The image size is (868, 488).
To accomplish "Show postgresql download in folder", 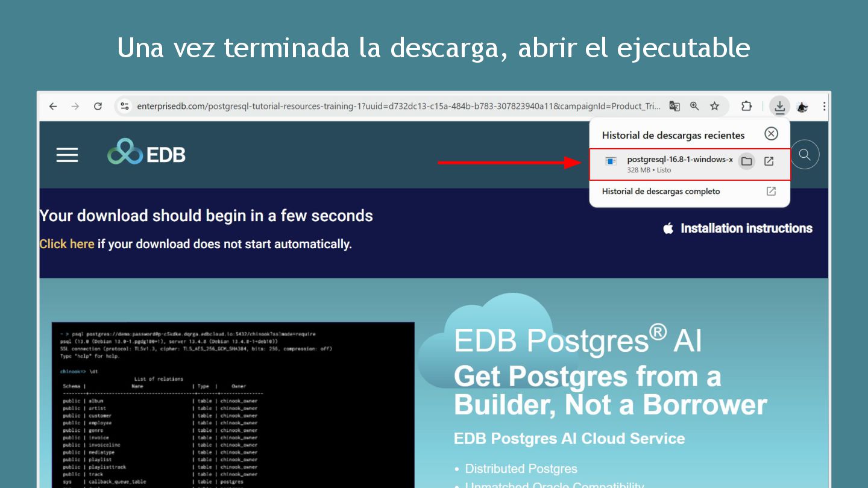I will point(746,161).
